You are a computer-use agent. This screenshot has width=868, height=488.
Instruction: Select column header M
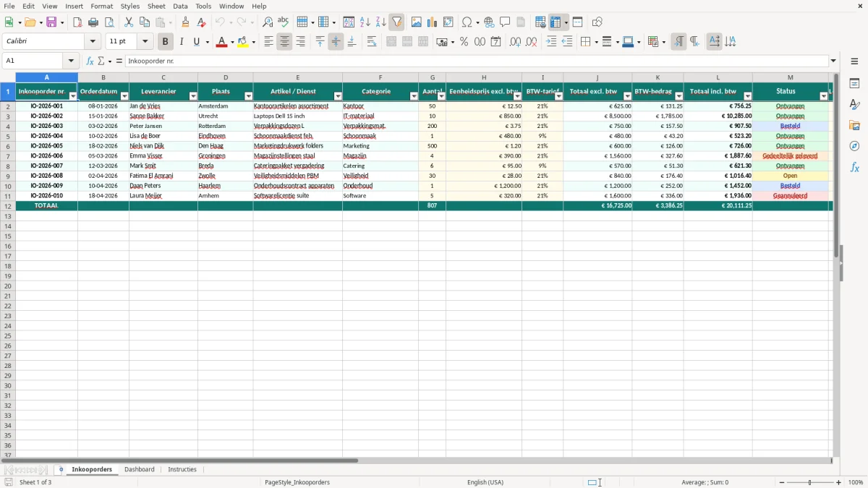click(x=790, y=77)
